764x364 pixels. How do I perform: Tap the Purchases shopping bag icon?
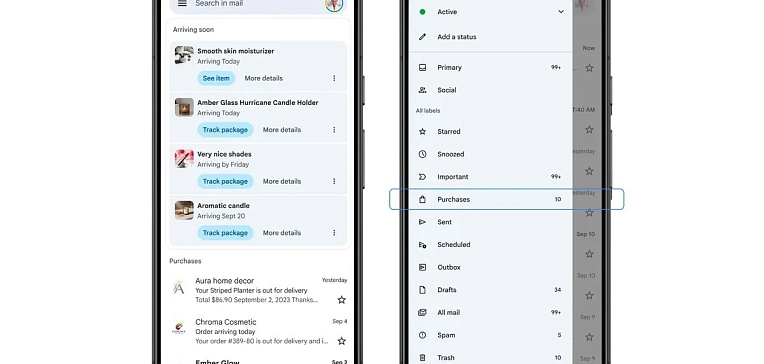point(422,199)
